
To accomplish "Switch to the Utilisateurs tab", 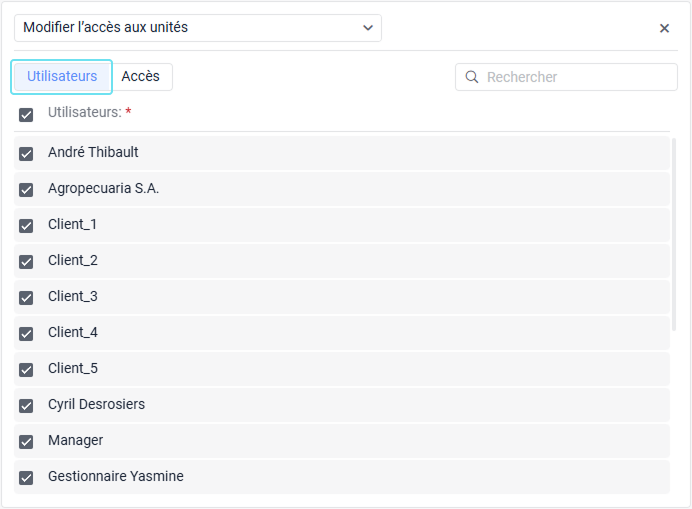I will pyautogui.click(x=62, y=76).
